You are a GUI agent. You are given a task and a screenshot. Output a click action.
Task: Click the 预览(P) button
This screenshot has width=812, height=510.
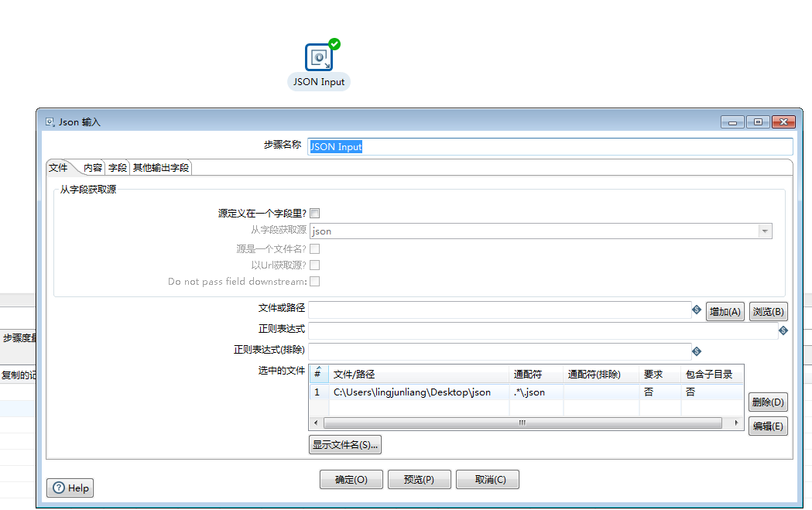pos(419,479)
